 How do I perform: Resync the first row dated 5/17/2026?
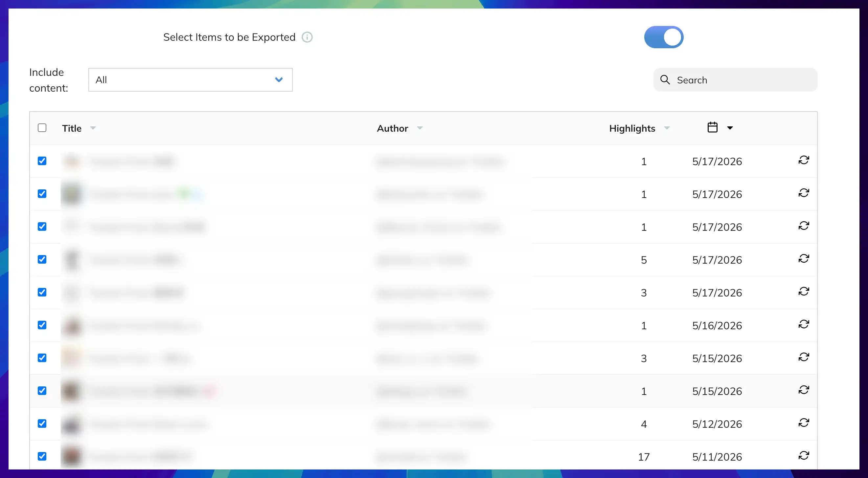804,160
